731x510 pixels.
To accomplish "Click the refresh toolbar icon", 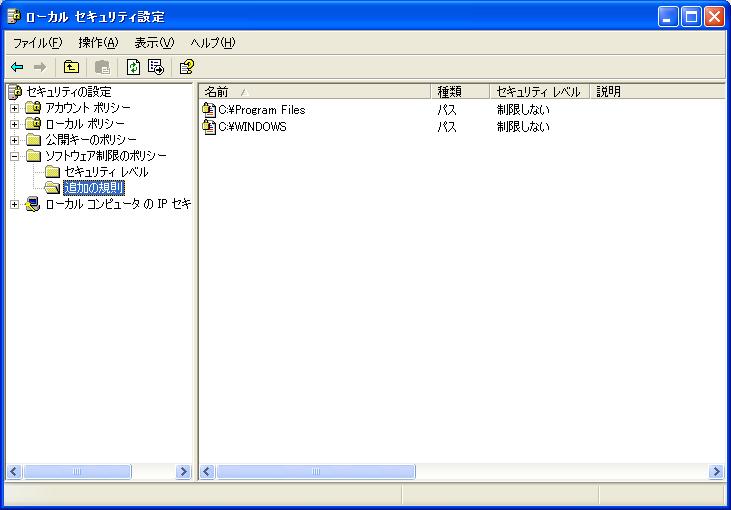I will pyautogui.click(x=133, y=67).
